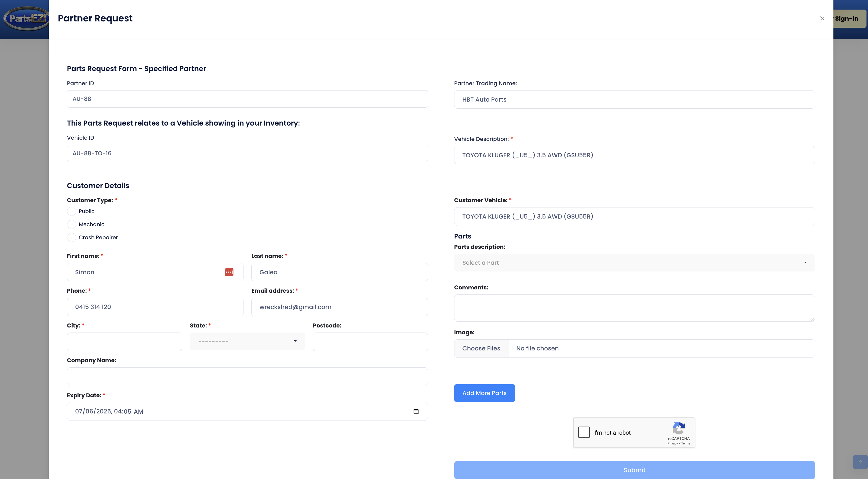
Task: Choose Crash Repairer customer type
Action: [x=71, y=237]
